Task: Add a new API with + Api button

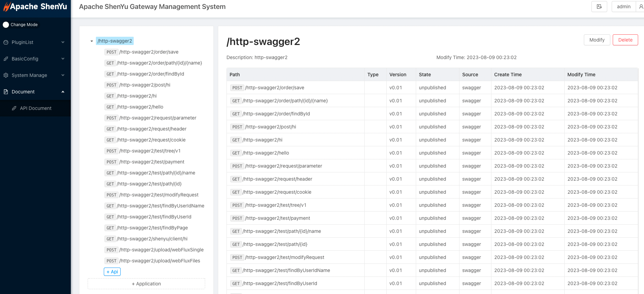Action: pyautogui.click(x=112, y=272)
